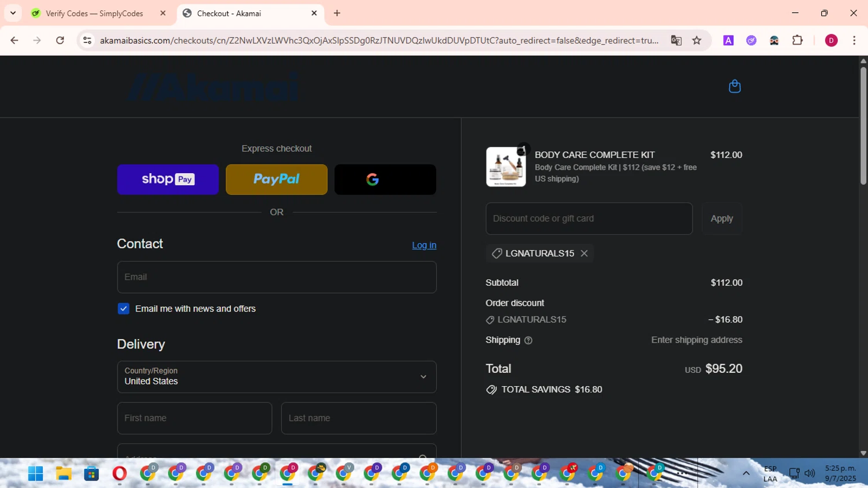Click the 'Delivery' section heading
868x488 pixels.
[141, 344]
